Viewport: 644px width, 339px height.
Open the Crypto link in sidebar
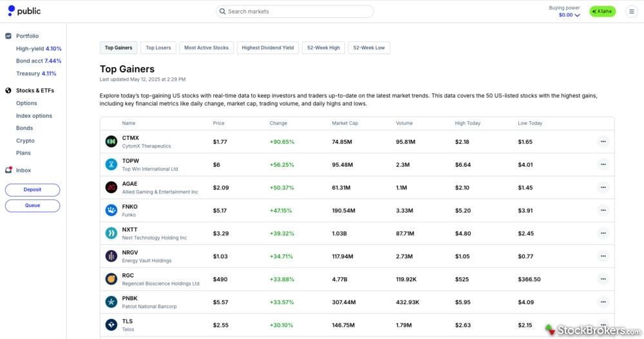point(25,140)
